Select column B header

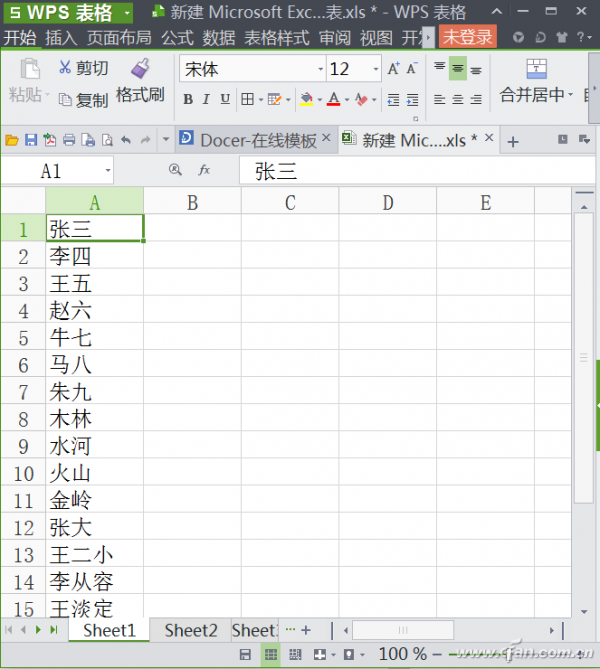pos(192,202)
